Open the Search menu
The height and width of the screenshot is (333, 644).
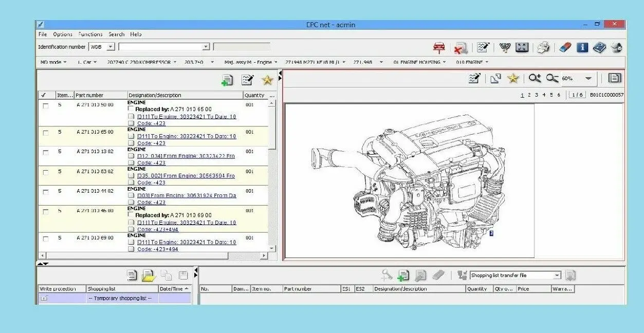pyautogui.click(x=116, y=34)
